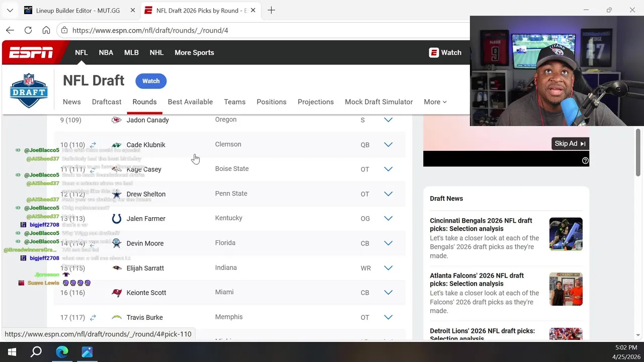Open the NFL menu in ESPN header
This screenshot has width=644, height=362.
[81, 52]
